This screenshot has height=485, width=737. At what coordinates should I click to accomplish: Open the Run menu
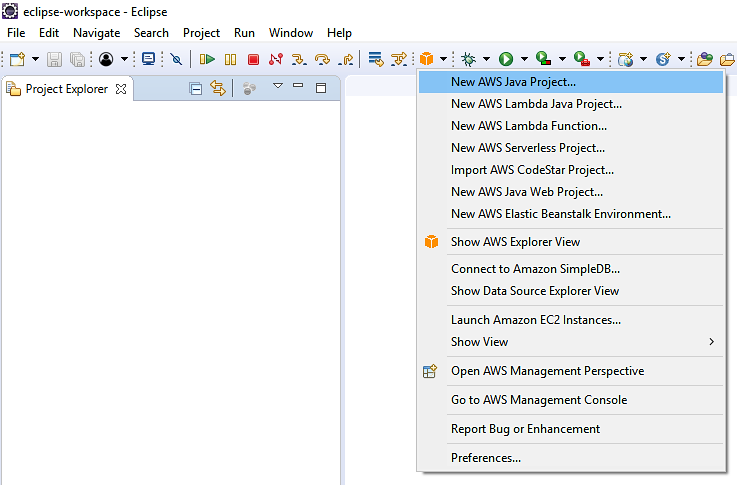click(244, 33)
